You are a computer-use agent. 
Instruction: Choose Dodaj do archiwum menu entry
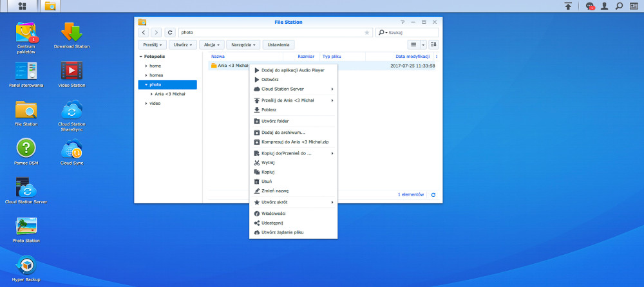pos(293,133)
